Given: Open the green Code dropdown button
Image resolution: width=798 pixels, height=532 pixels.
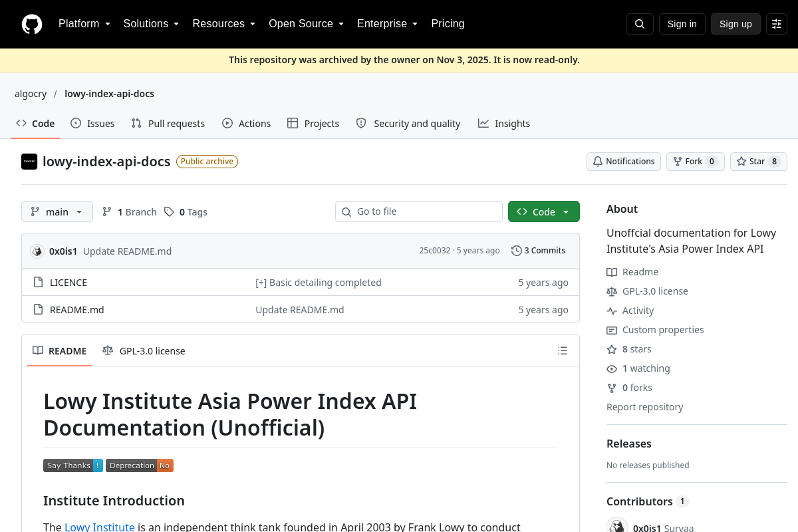Looking at the screenshot, I should pos(544,212).
